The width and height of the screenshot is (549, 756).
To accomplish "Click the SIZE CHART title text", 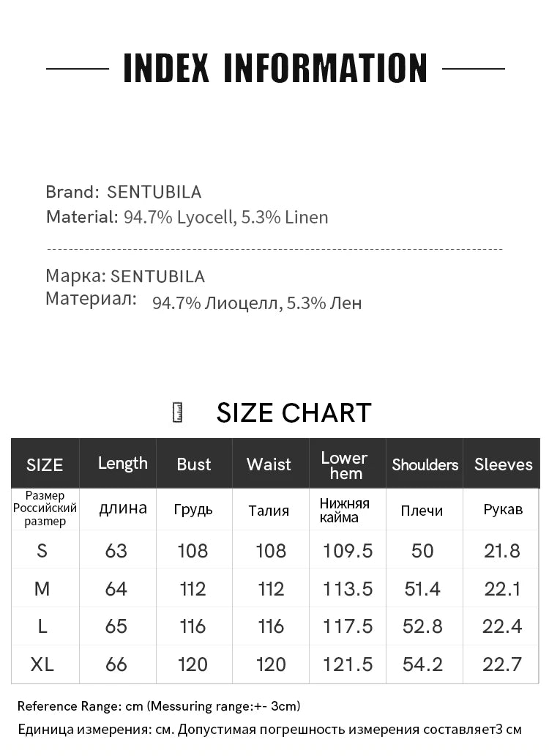I will (294, 413).
